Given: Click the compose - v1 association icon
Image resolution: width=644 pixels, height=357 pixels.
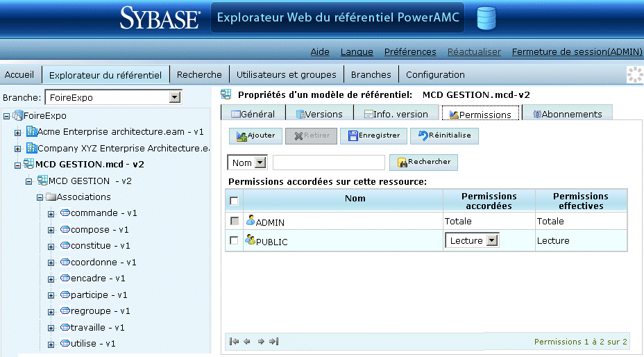Looking at the screenshot, I should click(65, 229).
